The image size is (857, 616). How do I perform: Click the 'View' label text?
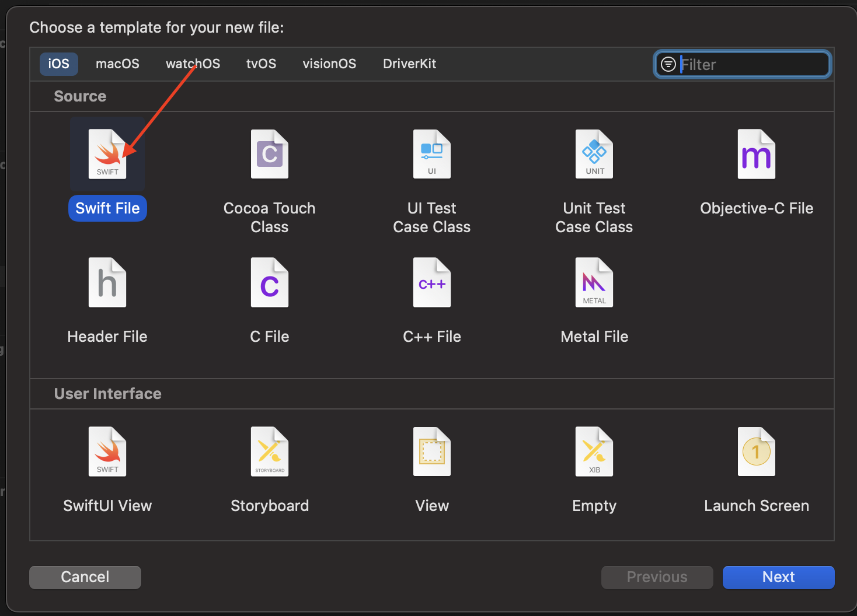pyautogui.click(x=432, y=506)
